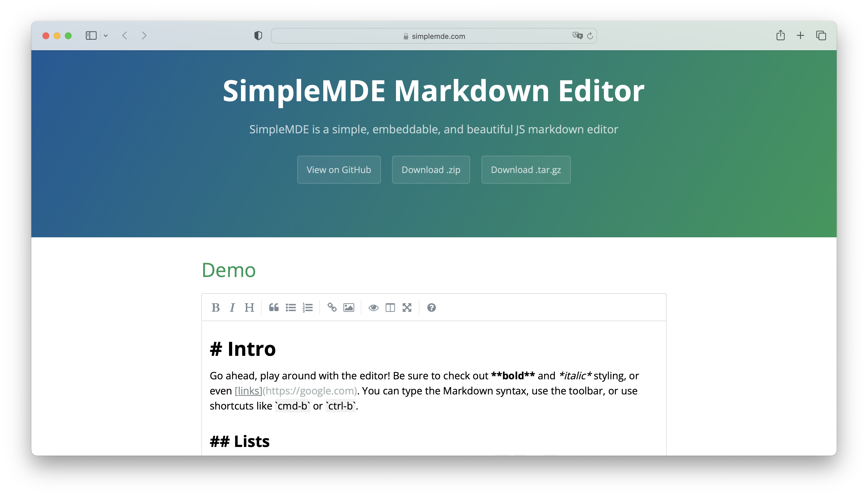Click the Heading toolbar icon

coord(249,307)
